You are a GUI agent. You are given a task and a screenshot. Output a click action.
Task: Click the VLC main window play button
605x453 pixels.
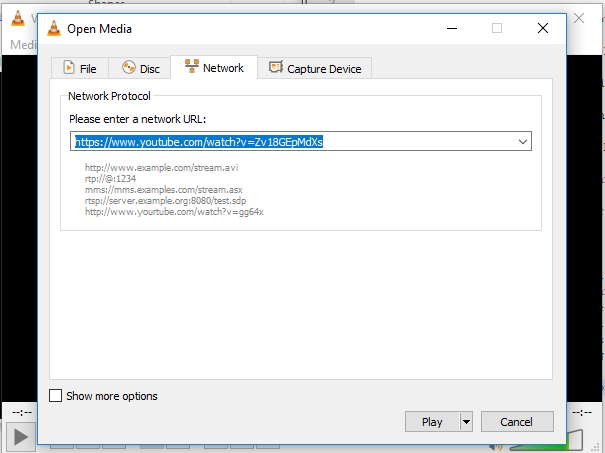tap(20, 437)
